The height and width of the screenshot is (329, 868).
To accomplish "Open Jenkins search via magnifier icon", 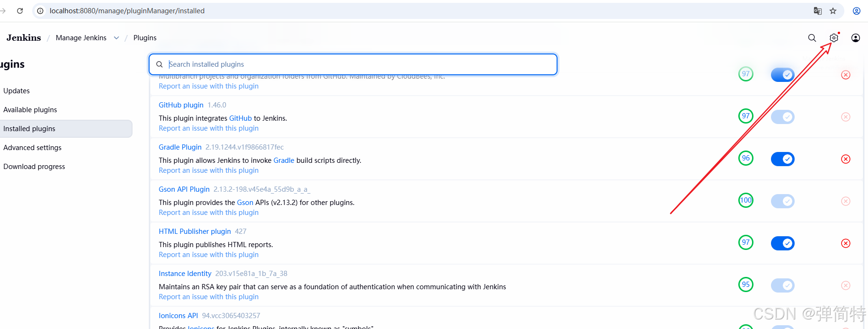I will [x=812, y=38].
